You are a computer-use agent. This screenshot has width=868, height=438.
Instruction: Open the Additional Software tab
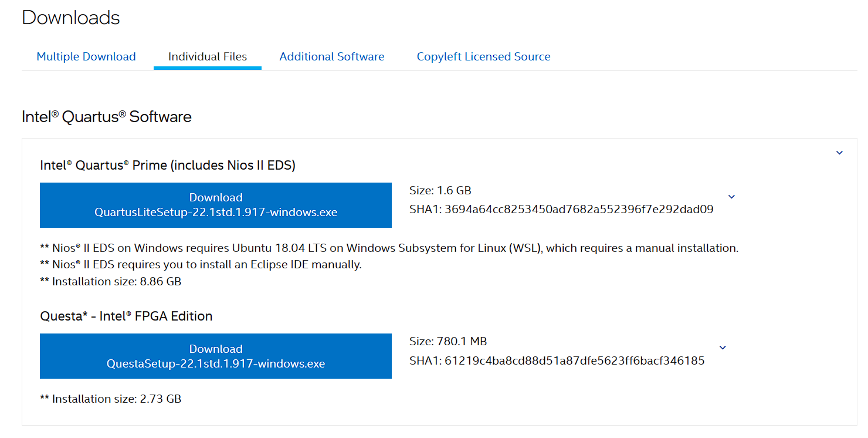coord(331,56)
